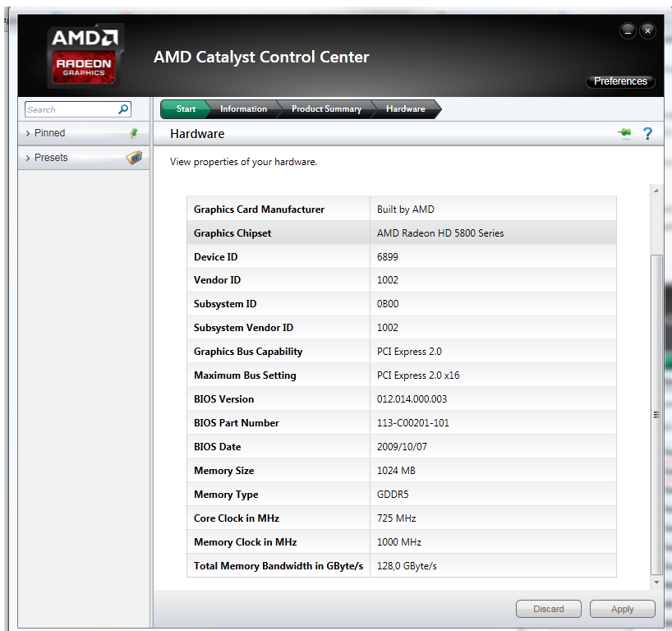Click the AMD Radeon HD 5800 Series value

(x=440, y=233)
